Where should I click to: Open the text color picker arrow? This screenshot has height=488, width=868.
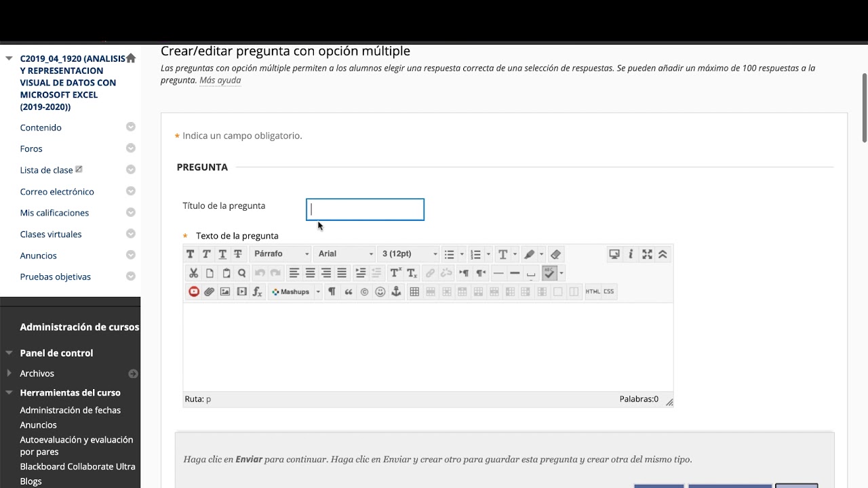[x=515, y=254]
